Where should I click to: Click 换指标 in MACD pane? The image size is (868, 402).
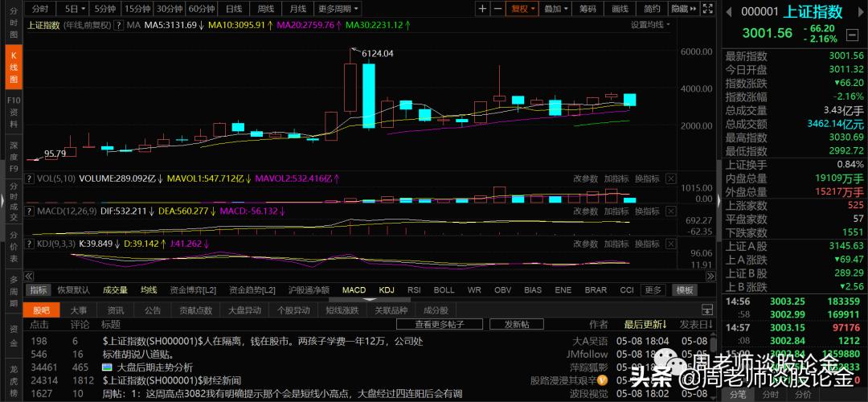tap(646, 211)
